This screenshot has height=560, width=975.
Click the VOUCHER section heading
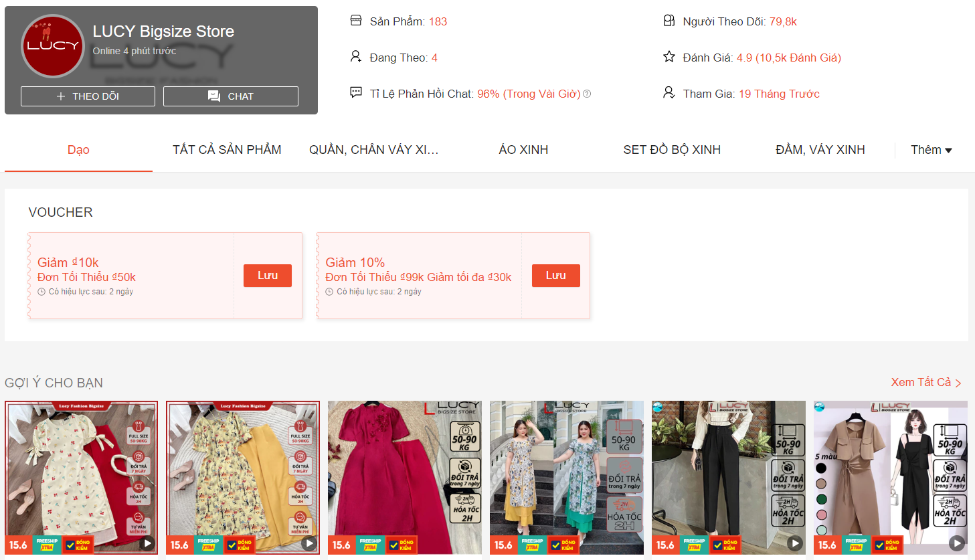60,212
